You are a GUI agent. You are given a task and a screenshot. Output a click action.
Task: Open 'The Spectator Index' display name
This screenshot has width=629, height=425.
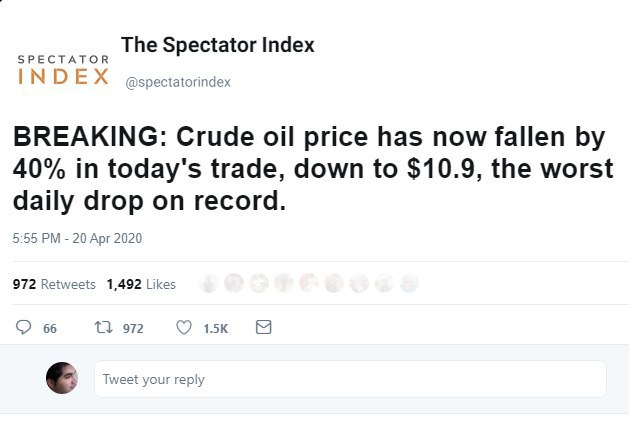tap(218, 45)
